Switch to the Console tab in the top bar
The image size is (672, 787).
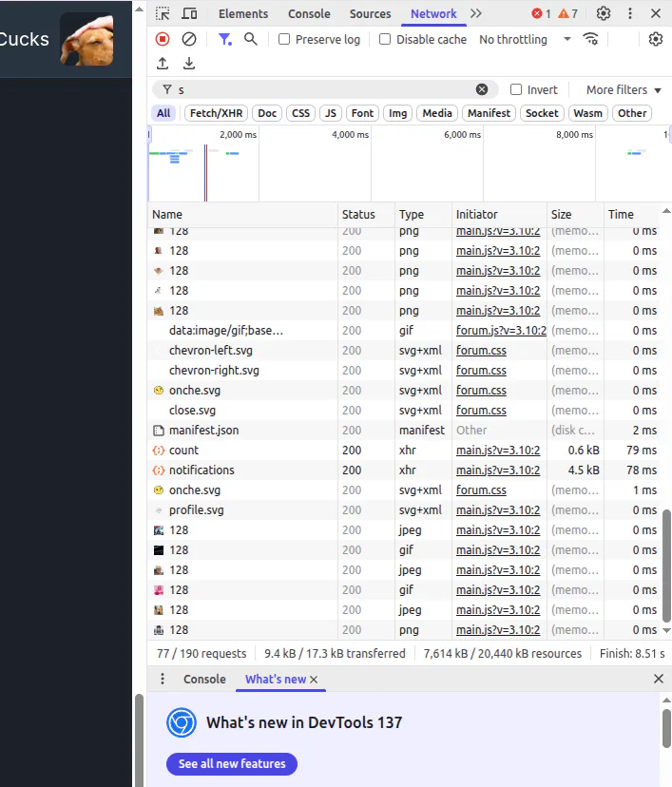309,13
